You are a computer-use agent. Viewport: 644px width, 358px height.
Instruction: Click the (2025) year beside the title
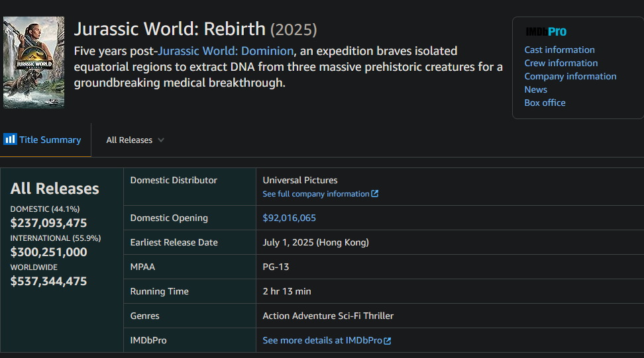pos(294,30)
